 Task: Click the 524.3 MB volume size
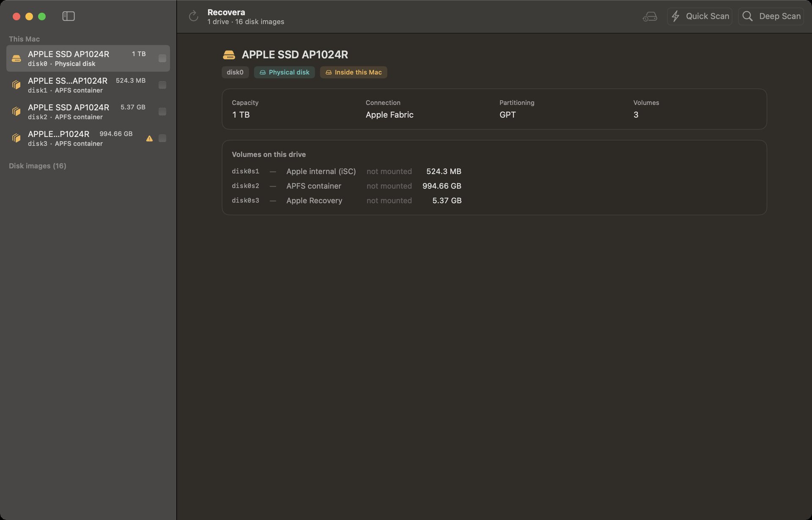444,171
